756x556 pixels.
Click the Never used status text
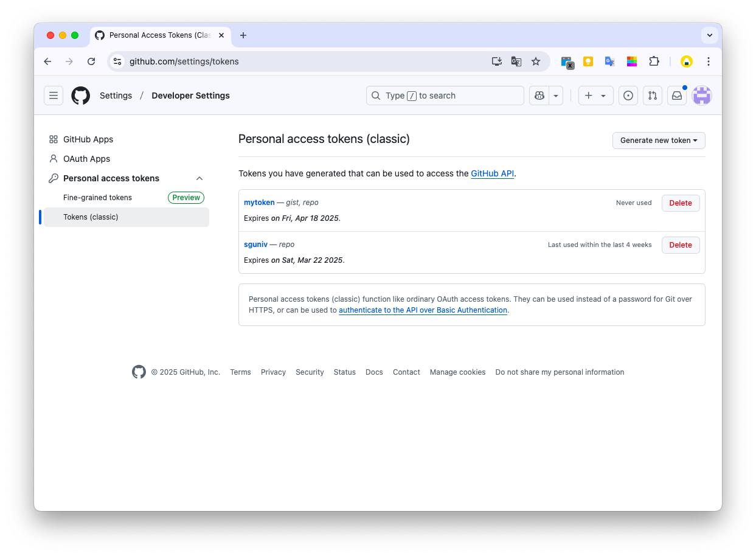[634, 203]
